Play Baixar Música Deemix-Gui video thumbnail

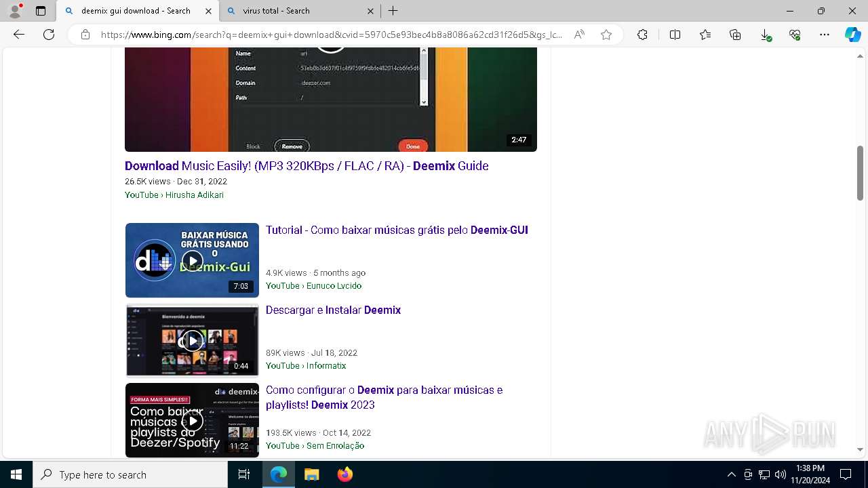[x=192, y=260]
